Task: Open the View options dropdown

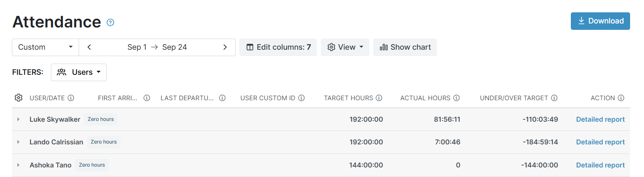Action: (345, 47)
